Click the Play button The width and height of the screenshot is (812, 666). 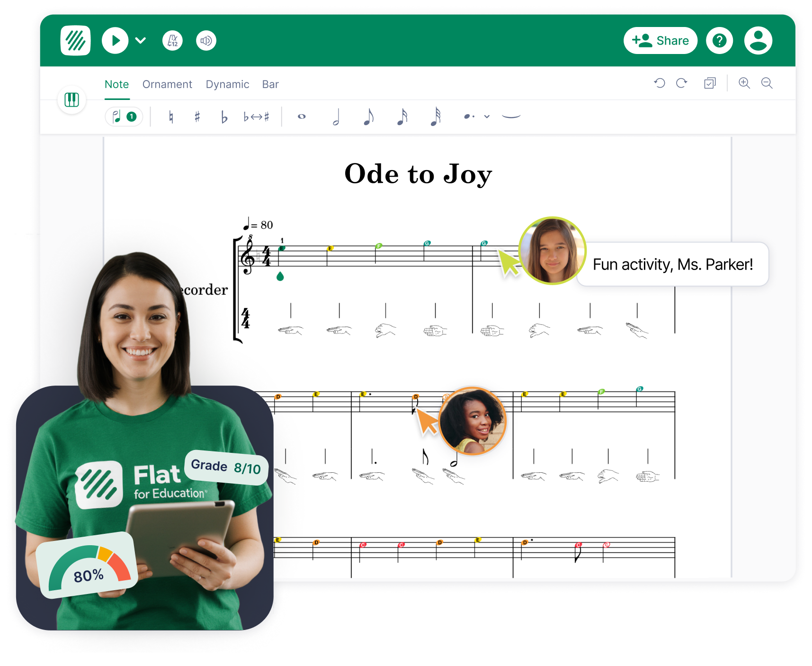coord(115,41)
